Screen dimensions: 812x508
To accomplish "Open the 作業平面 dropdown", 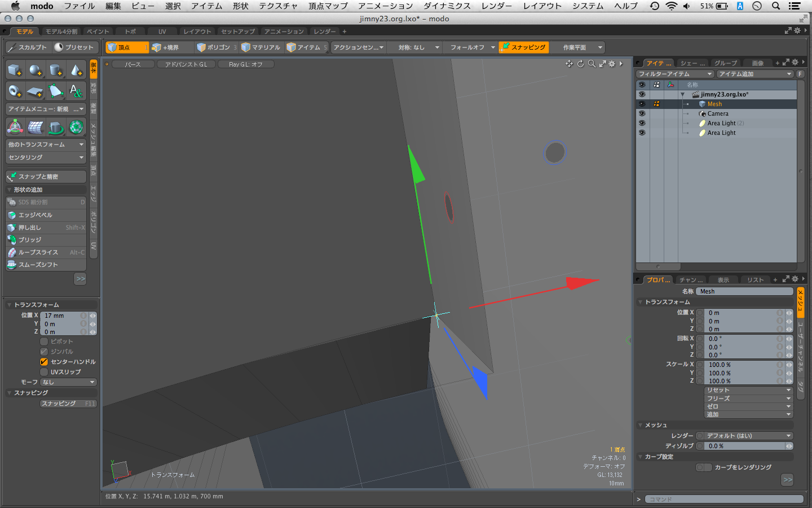I will pos(579,47).
